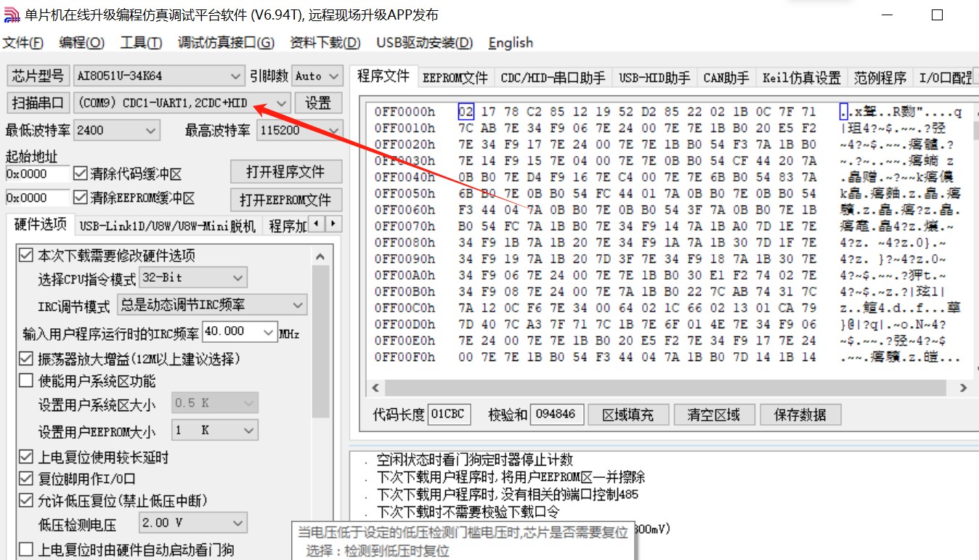The image size is (979, 560).
Task: Click hex address row 0FF00F0h
Action: click(x=405, y=357)
